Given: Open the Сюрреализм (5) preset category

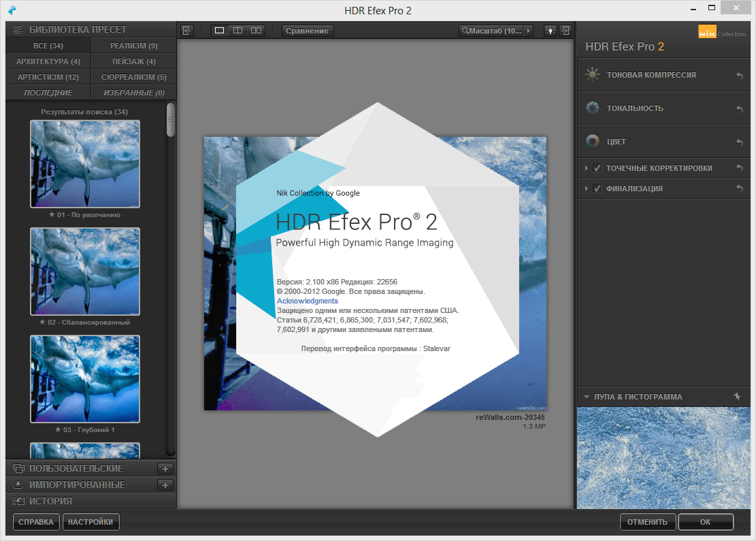Looking at the screenshot, I should 134,77.
